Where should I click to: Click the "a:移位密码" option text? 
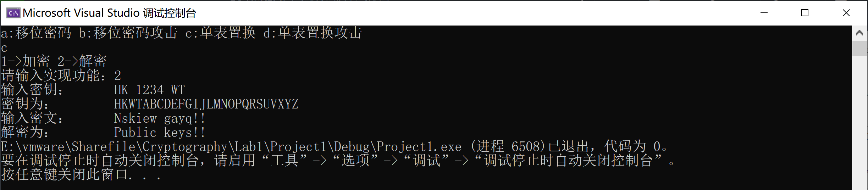coord(36,33)
